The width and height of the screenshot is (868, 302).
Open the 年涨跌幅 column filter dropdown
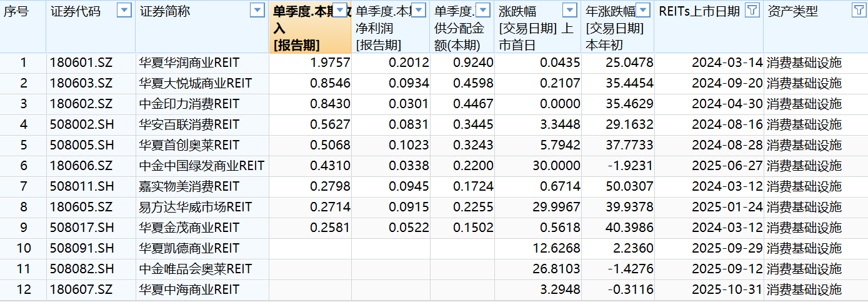point(643,11)
